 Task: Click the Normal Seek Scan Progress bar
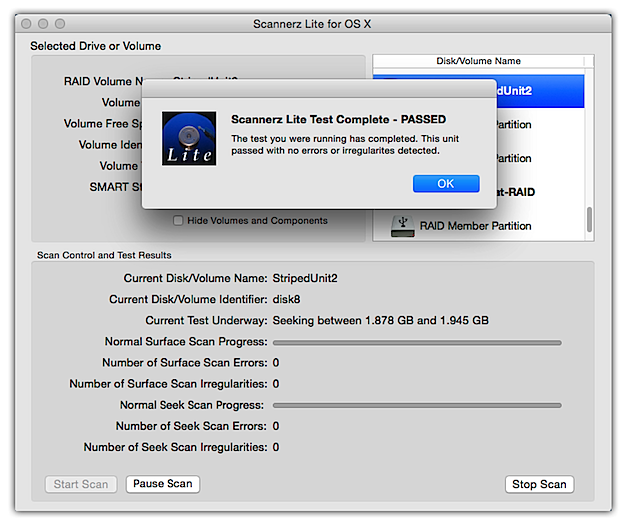tap(417, 405)
